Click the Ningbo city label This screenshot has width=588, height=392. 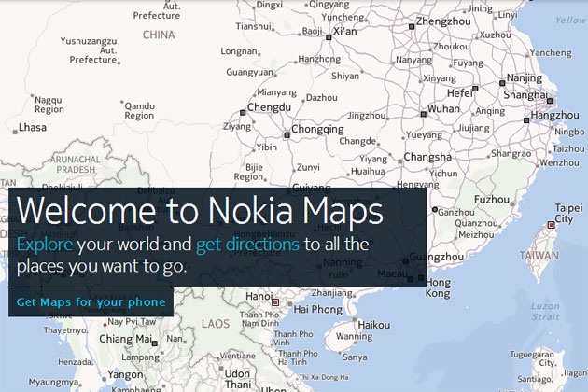click(x=569, y=132)
